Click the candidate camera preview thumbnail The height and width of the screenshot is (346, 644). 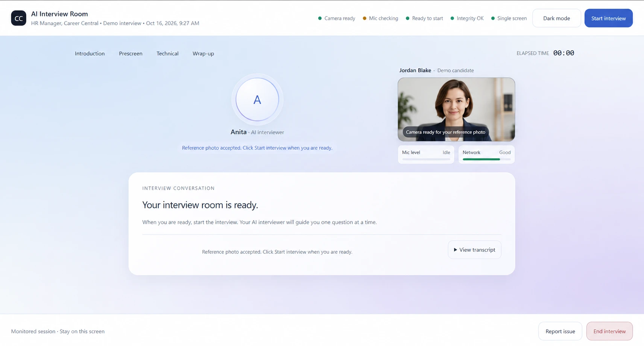coord(456,110)
